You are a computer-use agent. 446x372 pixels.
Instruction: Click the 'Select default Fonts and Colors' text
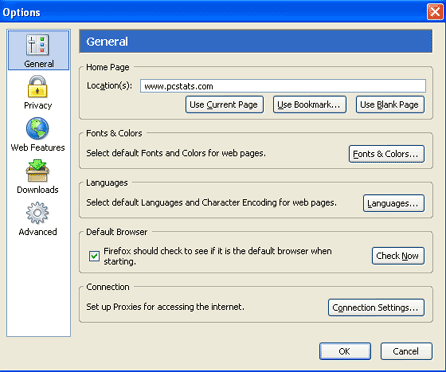[x=176, y=153]
